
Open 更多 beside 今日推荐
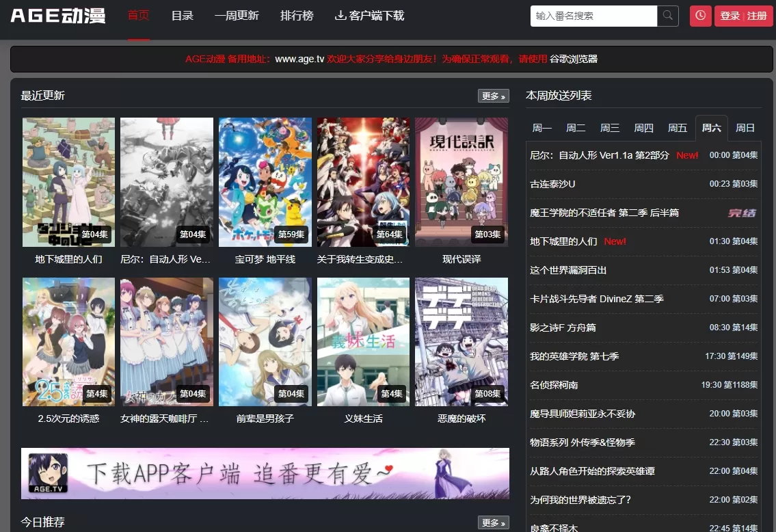(494, 522)
